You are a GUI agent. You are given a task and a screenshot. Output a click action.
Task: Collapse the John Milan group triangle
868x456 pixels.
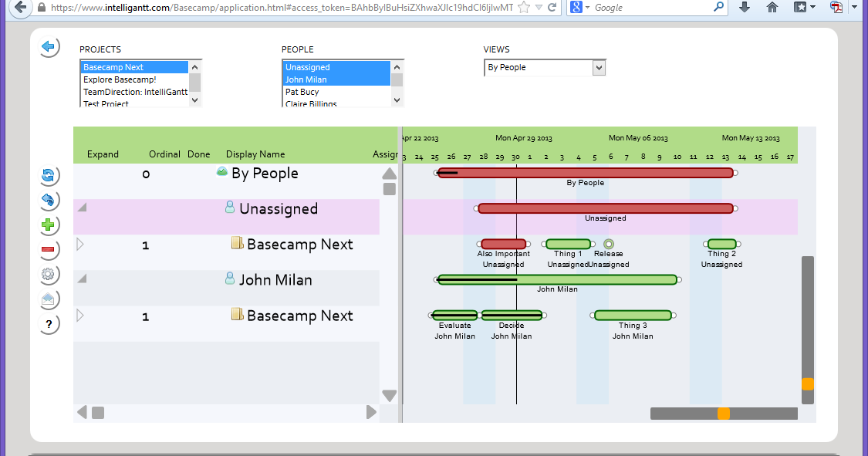[x=81, y=279]
